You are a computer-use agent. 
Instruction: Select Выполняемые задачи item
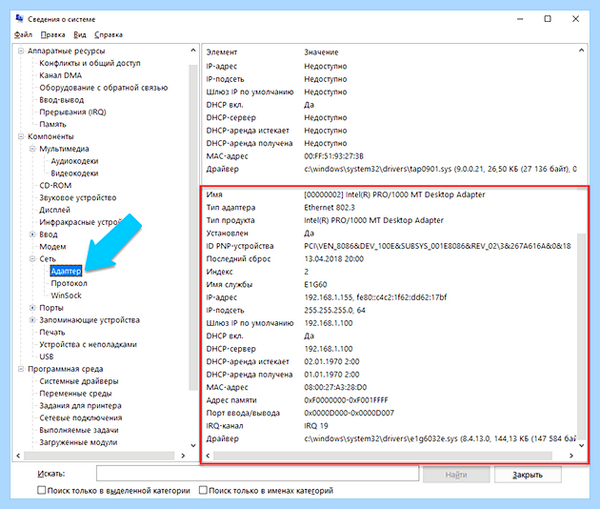tap(79, 430)
